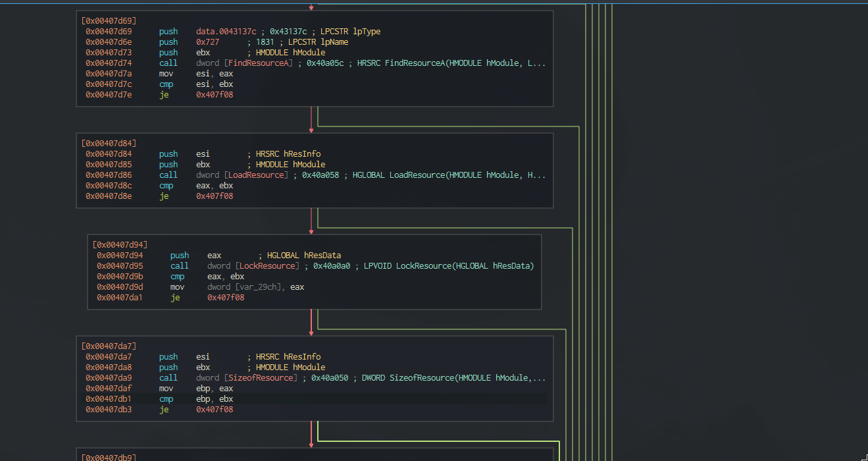Click address 0x00407da8
The width and height of the screenshot is (868, 461).
[x=109, y=367]
